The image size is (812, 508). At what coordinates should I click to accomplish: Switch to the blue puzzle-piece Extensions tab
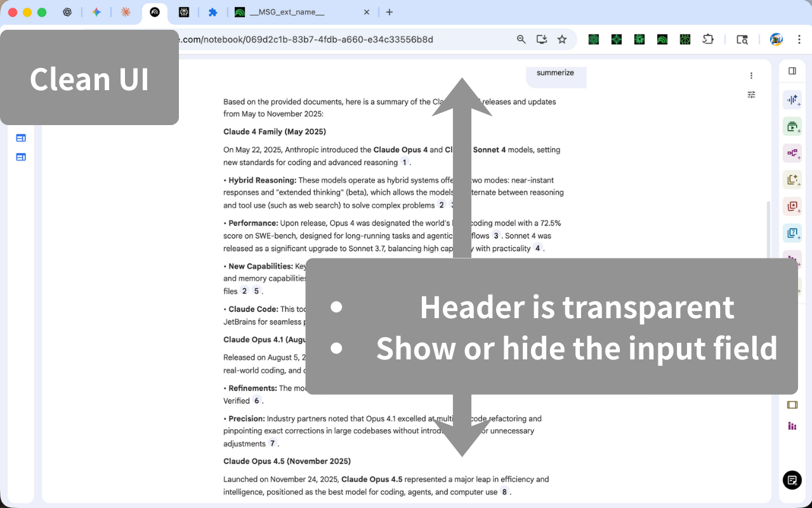click(213, 12)
